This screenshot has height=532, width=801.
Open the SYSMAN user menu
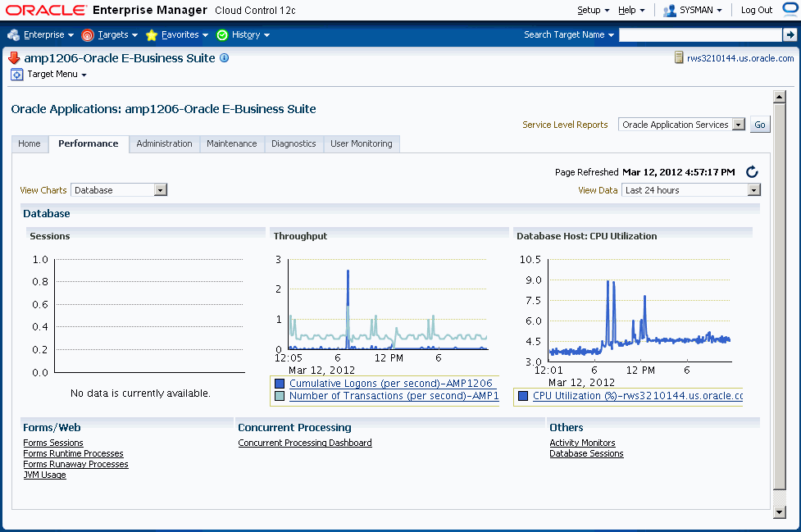click(x=700, y=10)
